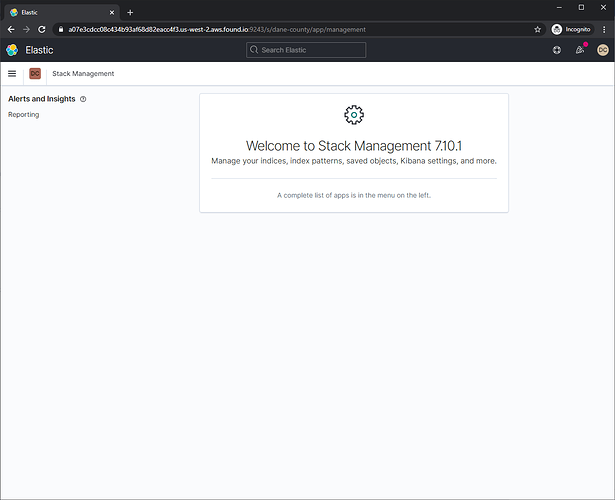View site info via lock icon

(61, 29)
